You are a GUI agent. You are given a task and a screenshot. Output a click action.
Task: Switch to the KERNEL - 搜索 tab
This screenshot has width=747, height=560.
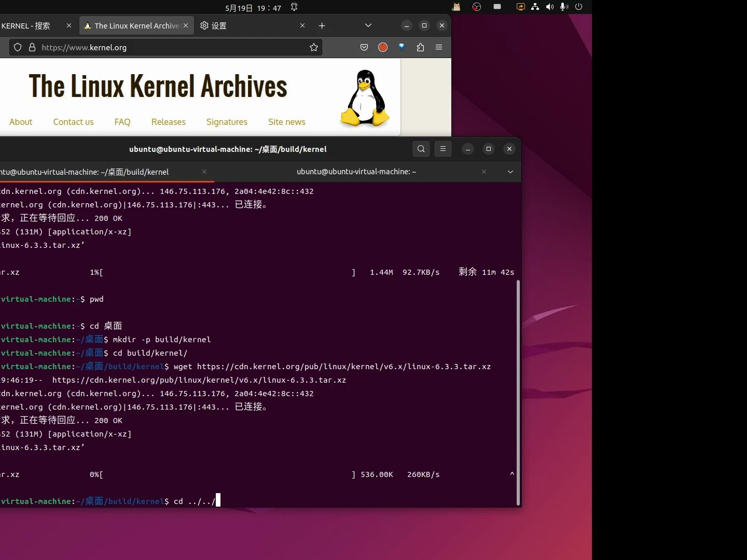click(x=32, y=25)
